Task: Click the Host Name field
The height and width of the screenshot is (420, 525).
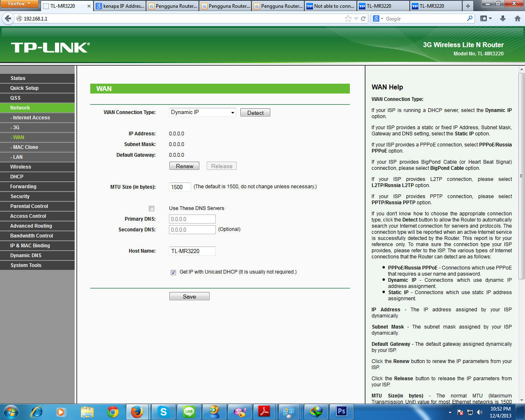Action: coord(192,251)
